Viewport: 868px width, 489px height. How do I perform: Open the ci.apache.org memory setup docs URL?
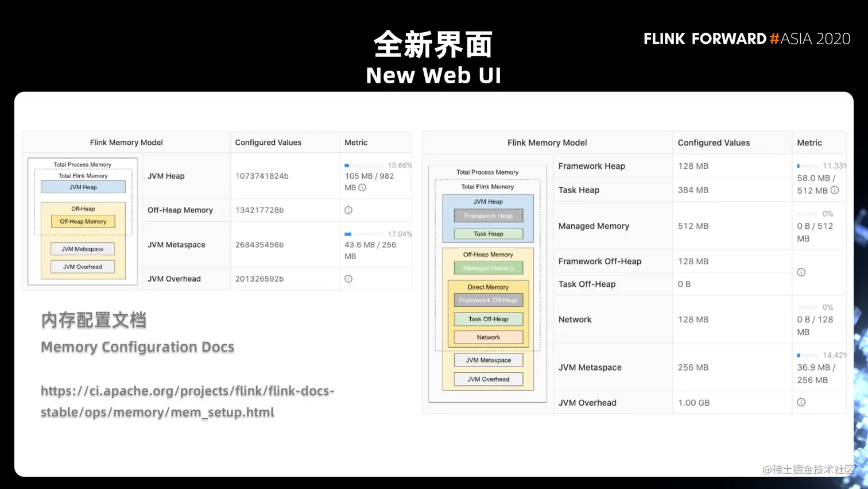(x=187, y=401)
